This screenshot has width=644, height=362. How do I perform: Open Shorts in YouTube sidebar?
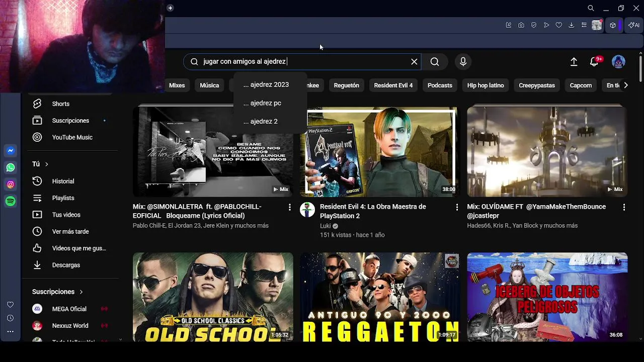click(70, 104)
